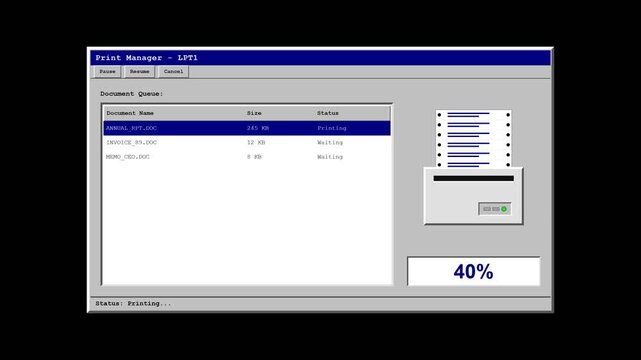Click the Printing status cell
The image size is (641, 360).
point(332,128)
